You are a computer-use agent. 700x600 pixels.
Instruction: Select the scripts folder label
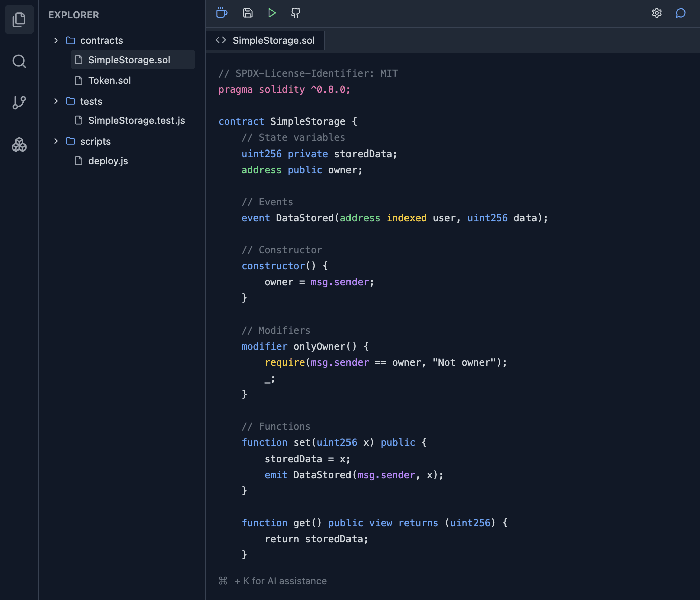pos(95,141)
